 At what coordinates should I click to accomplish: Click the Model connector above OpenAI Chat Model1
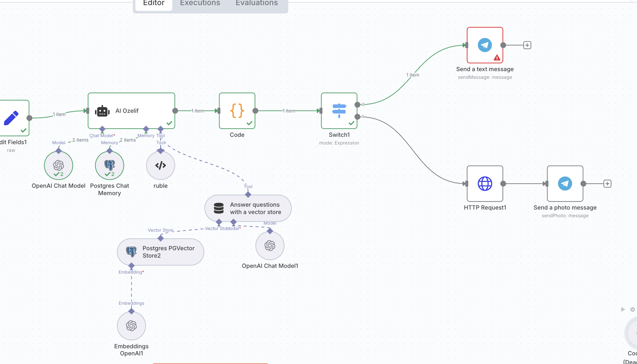(270, 231)
